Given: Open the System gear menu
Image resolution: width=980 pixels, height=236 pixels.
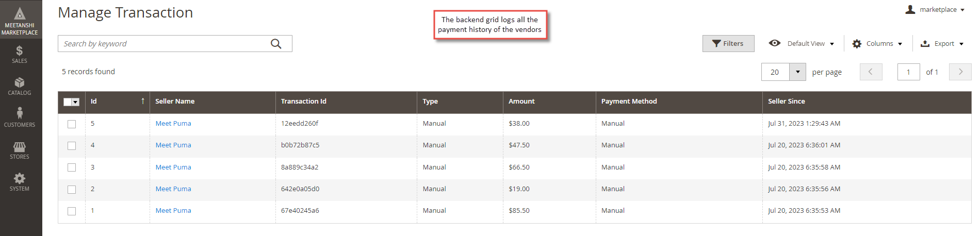Looking at the screenshot, I should coord(20,182).
